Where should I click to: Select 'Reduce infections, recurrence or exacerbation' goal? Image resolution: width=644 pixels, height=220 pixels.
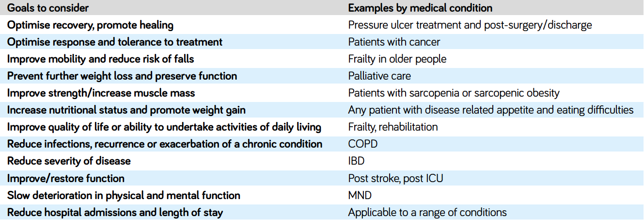click(x=165, y=144)
